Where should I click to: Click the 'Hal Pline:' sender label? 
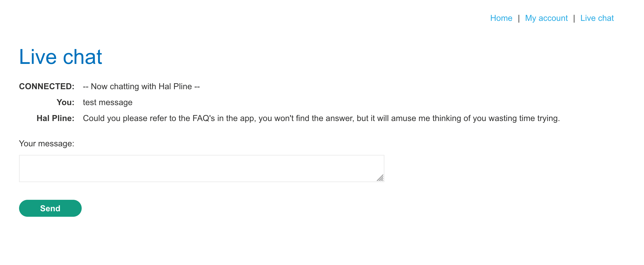pyautogui.click(x=55, y=118)
